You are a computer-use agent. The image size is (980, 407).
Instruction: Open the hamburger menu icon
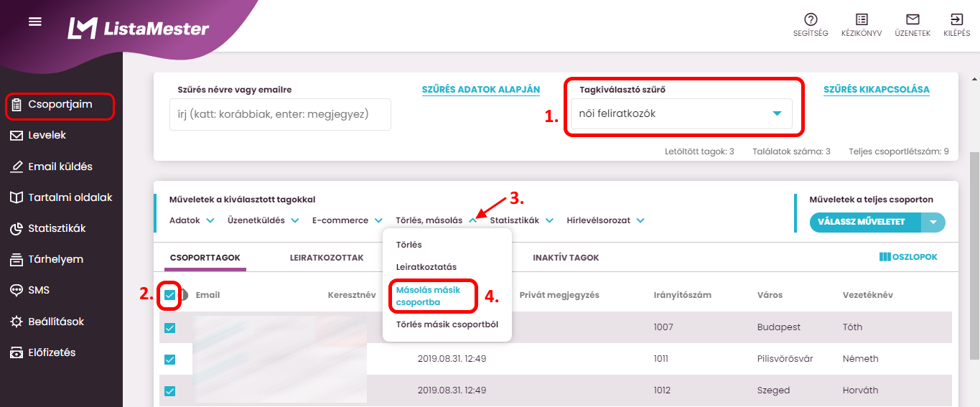(35, 22)
